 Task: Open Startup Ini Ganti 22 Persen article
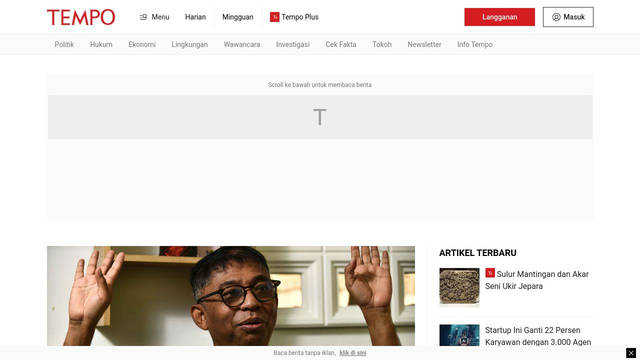point(538,336)
